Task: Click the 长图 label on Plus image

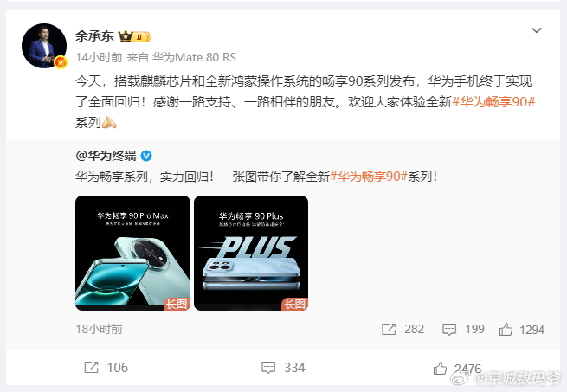Action: pos(294,304)
